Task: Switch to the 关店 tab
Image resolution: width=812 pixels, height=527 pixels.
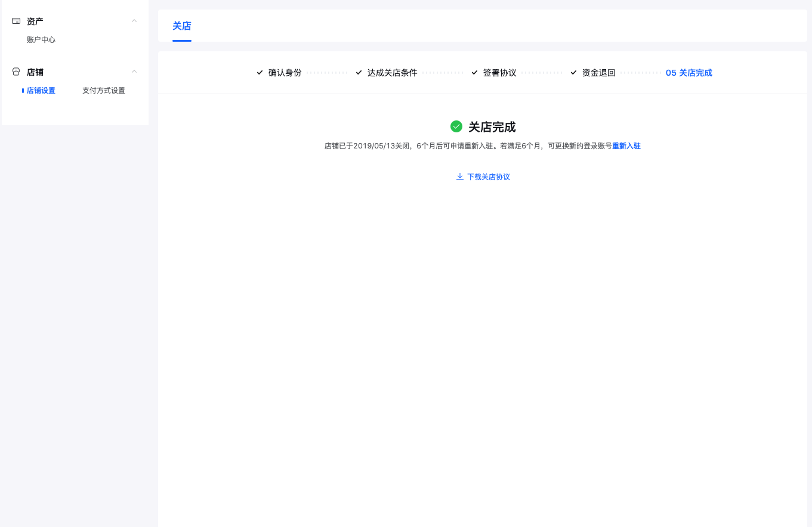Action: [182, 26]
